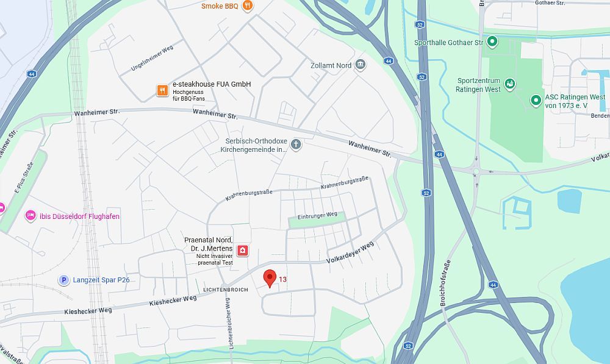Open the ibis Düsseldorf Flughafen text label
Image resolution: width=610 pixels, height=364 pixels.
point(79,216)
